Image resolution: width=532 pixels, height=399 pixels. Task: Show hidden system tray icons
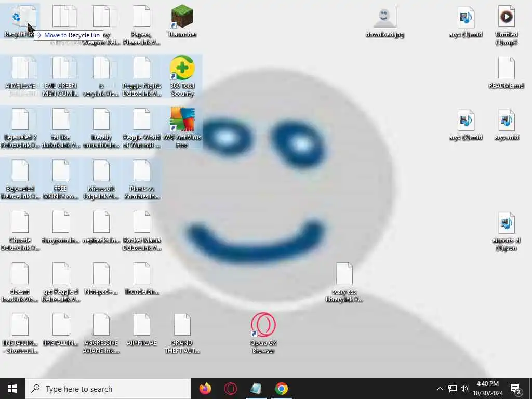[x=440, y=389]
